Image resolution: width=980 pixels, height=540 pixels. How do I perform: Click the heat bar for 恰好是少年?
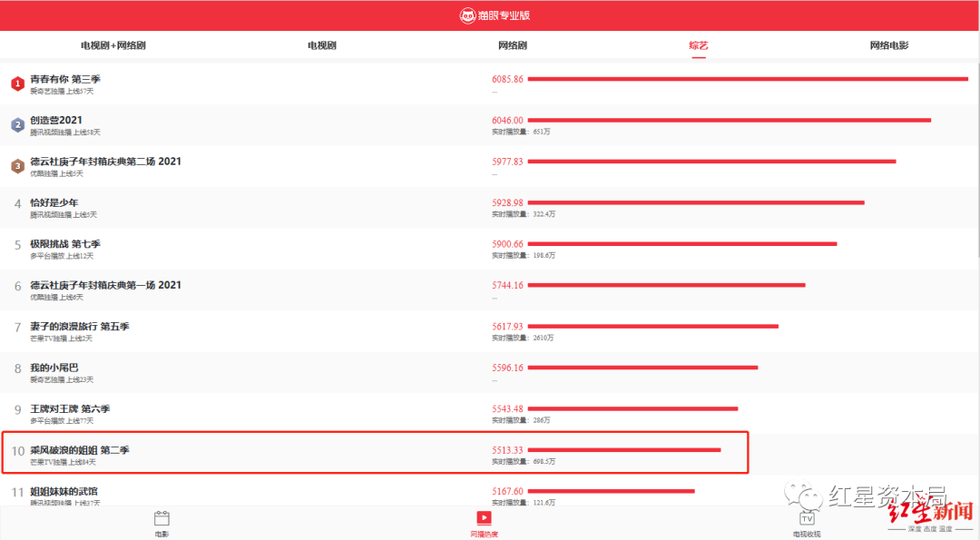[696, 202]
